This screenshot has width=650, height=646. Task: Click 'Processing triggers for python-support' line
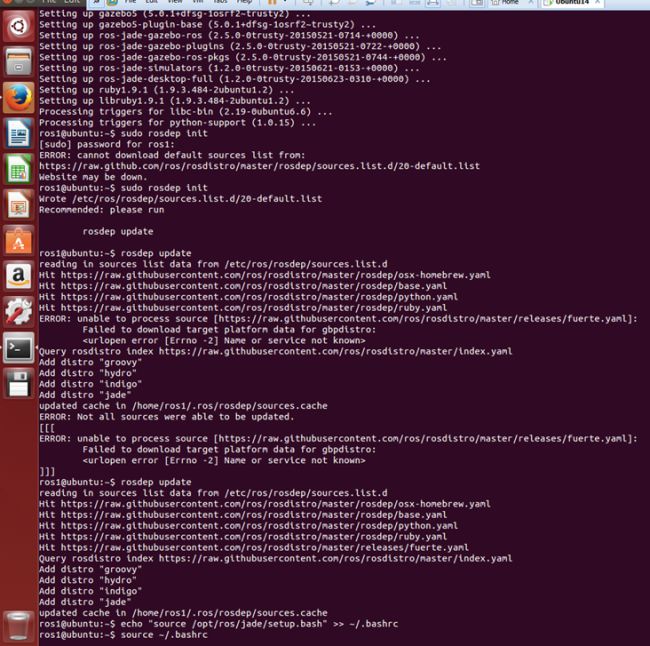tap(177, 123)
